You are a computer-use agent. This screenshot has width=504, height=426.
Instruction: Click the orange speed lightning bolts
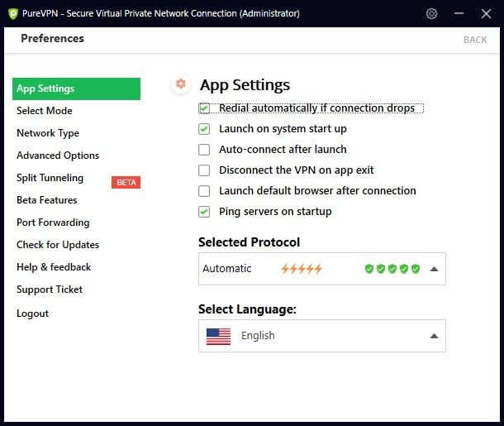(302, 269)
